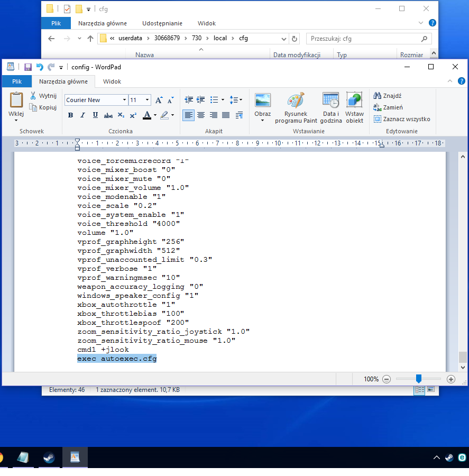Save document using the quick access floppy icon
This screenshot has height=476, width=469.
(x=28, y=67)
